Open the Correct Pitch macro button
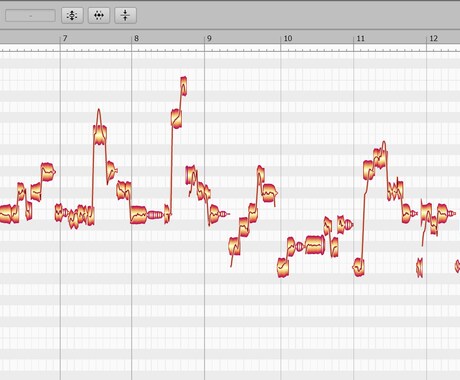The height and width of the screenshot is (380, 460). [x=72, y=15]
